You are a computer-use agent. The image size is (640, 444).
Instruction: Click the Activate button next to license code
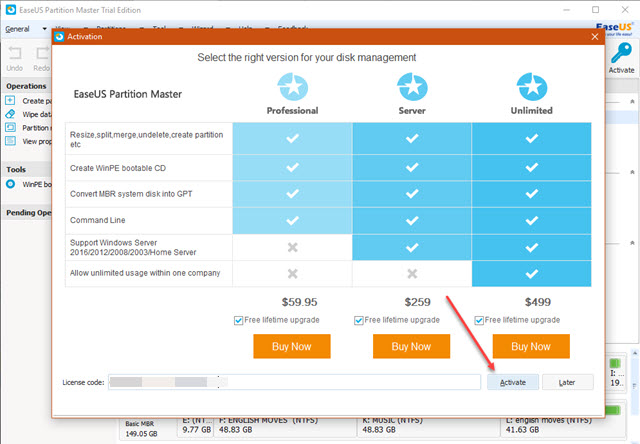click(513, 382)
